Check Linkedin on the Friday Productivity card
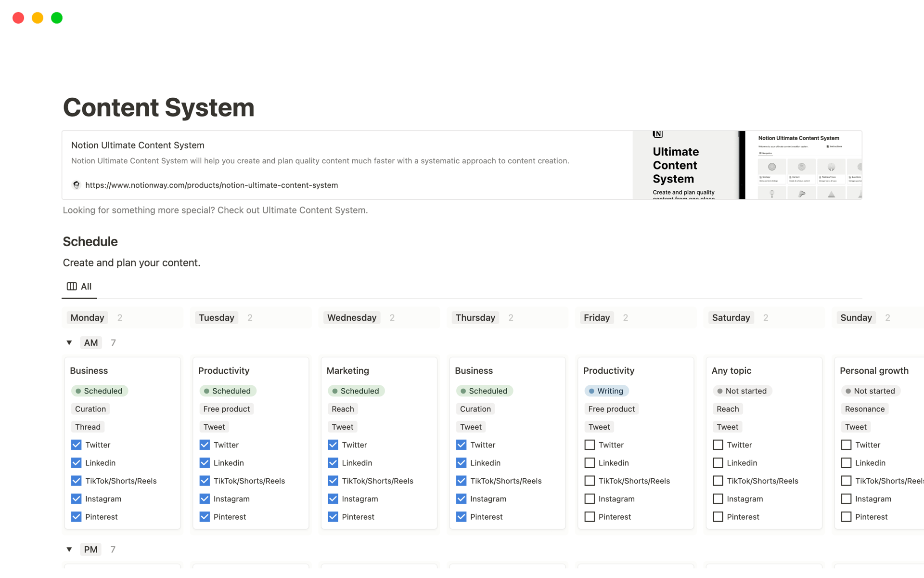This screenshot has height=578, width=924. [590, 463]
